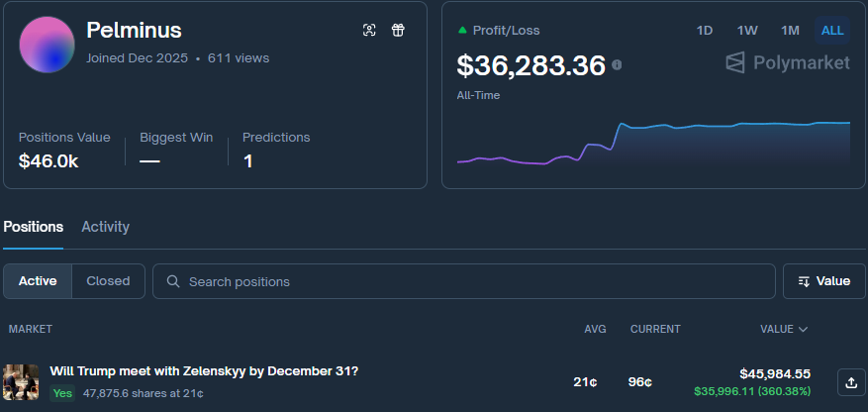Select the 1D profit/loss range
The height and width of the screenshot is (412, 868).
tap(704, 31)
